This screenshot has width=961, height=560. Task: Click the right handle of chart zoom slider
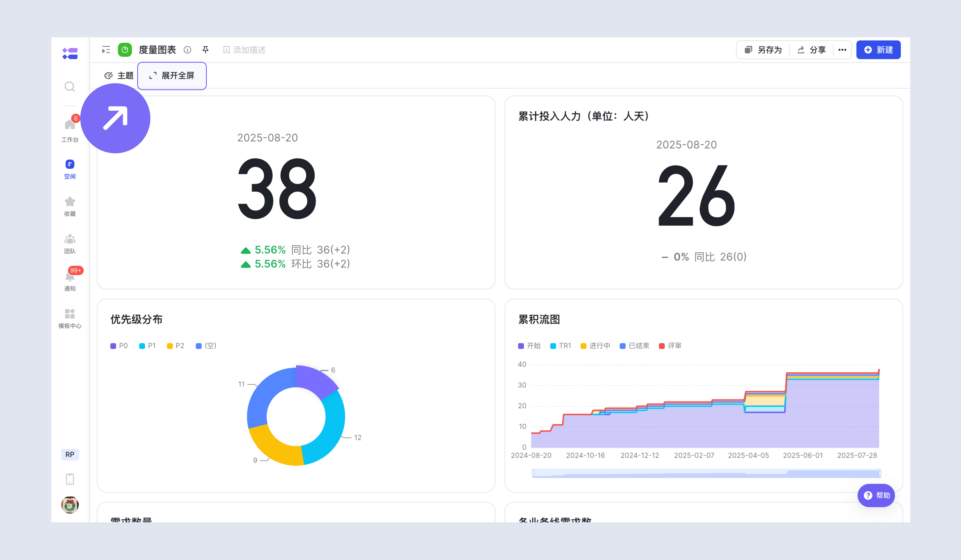(x=880, y=474)
